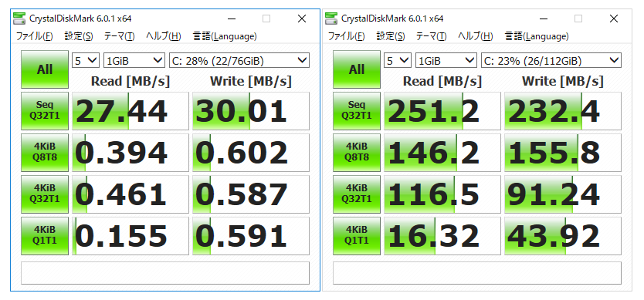Screen dimensions: 644x300
Task: Click the read value 16.32
Action: 442,236
